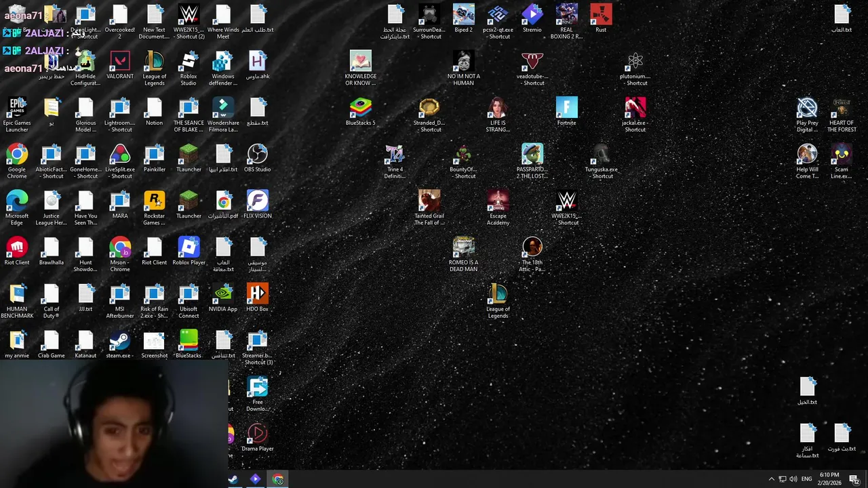Launch Google Chrome from the desktop
The image size is (868, 488).
(x=17, y=161)
